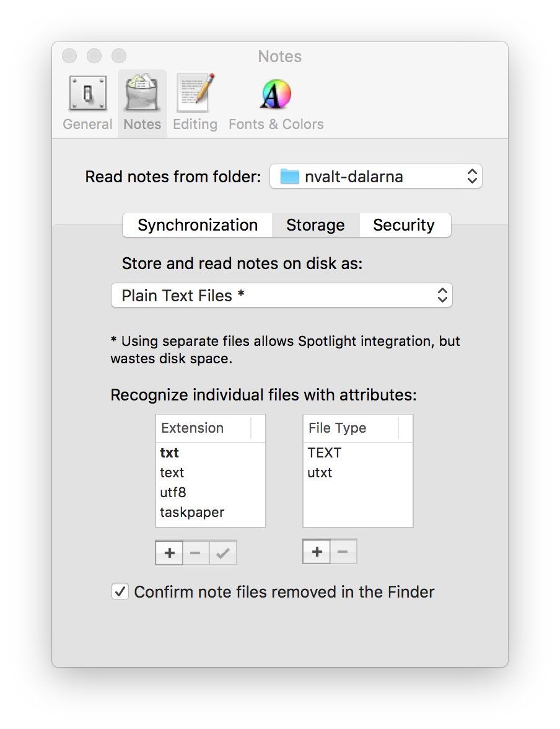Image resolution: width=560 pixels, height=729 pixels.
Task: Switch to the Security tab
Action: tap(404, 225)
